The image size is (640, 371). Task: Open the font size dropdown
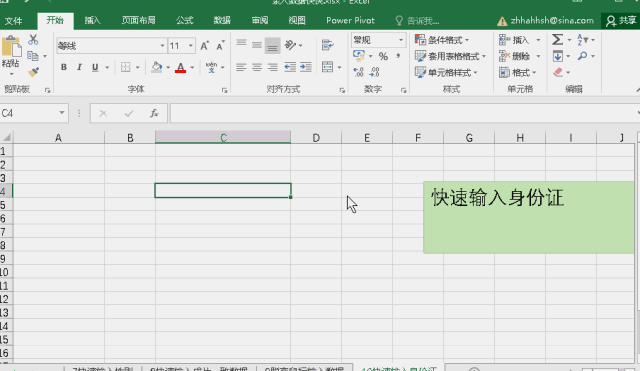(x=191, y=46)
